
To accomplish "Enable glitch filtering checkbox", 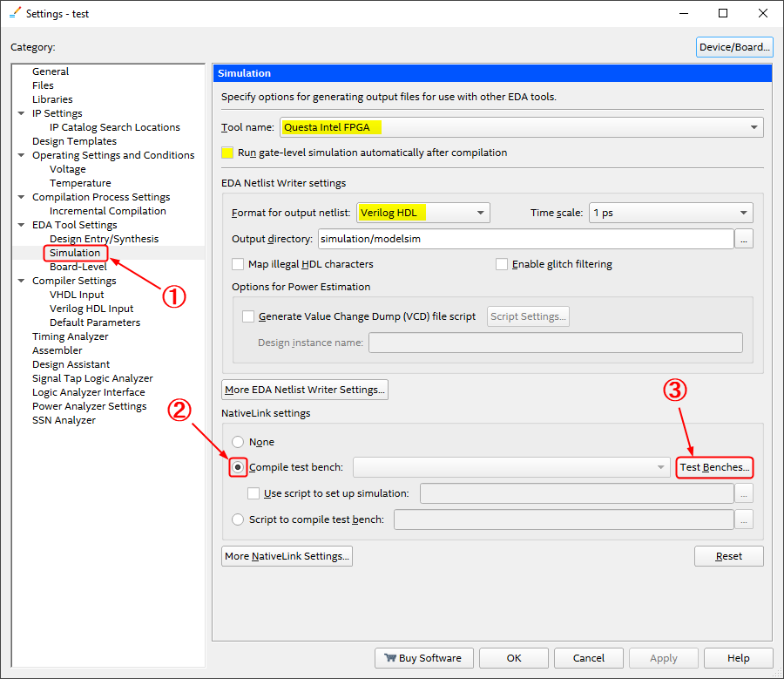I will click(x=502, y=264).
